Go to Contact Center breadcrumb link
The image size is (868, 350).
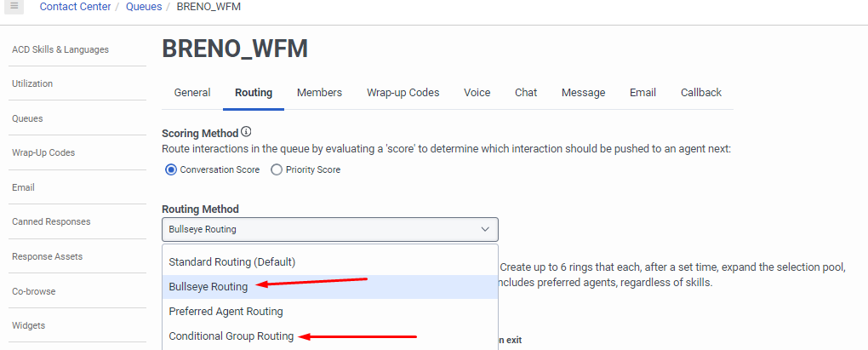75,7
